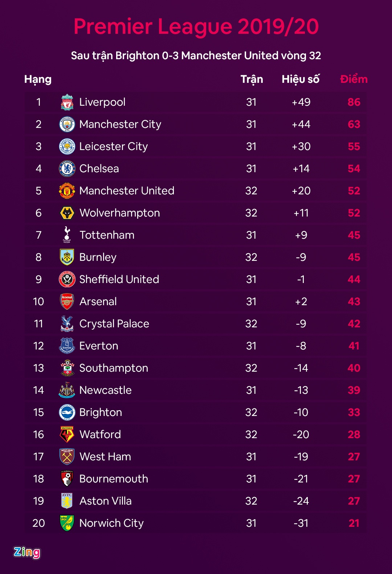Click Liverpool's 86 points value

click(354, 102)
